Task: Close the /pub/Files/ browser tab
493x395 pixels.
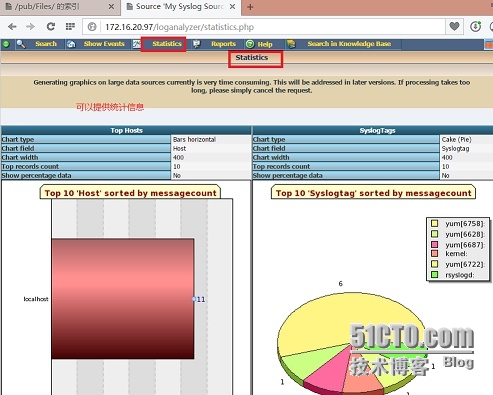Action: point(111,7)
